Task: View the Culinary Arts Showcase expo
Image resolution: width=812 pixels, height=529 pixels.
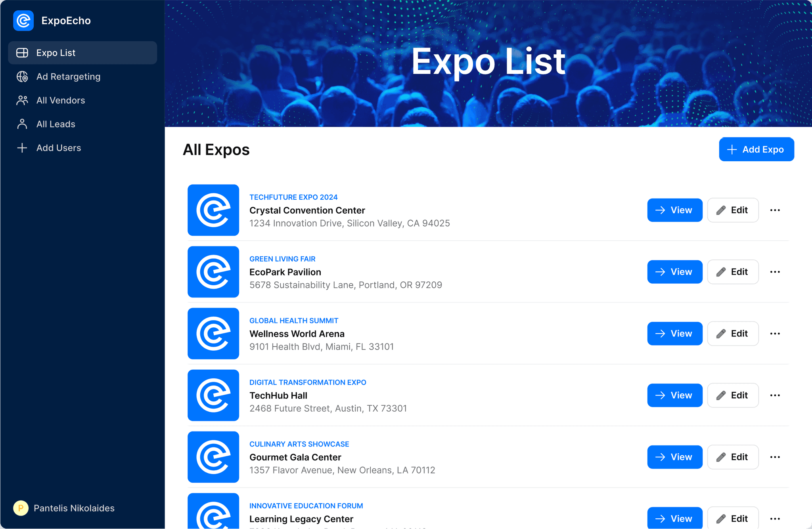Action: pos(674,457)
